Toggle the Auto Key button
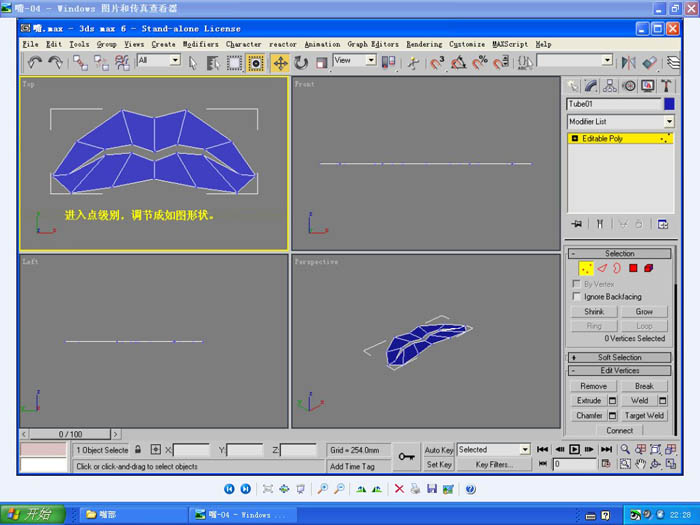This screenshot has width=700, height=525. tap(439, 450)
